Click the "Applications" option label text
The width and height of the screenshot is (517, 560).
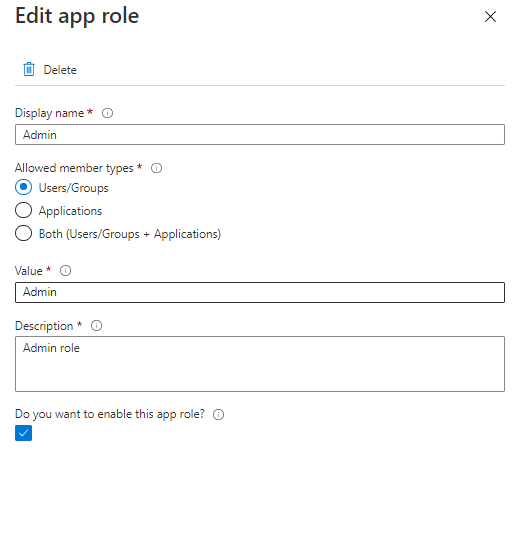(70, 211)
